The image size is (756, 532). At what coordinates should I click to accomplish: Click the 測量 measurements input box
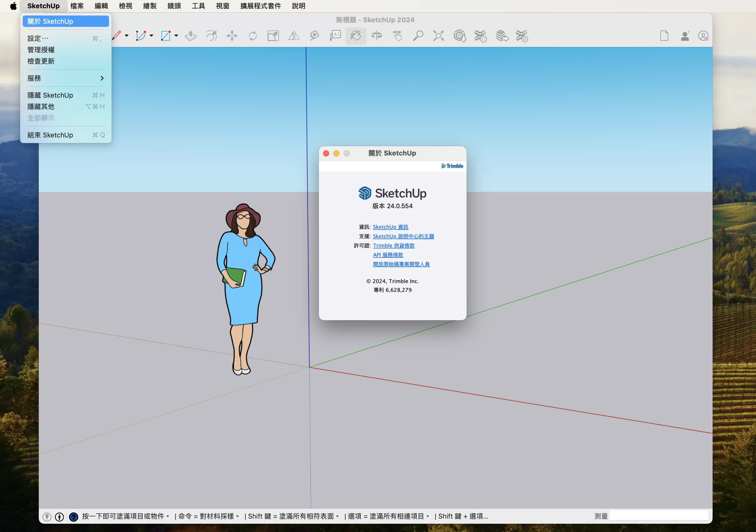(x=659, y=516)
